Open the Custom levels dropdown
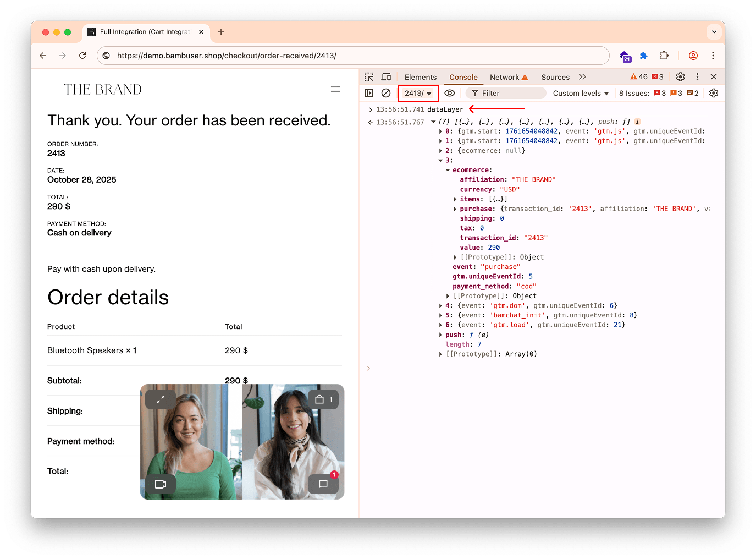Viewport: 756px width, 559px height. (x=580, y=93)
